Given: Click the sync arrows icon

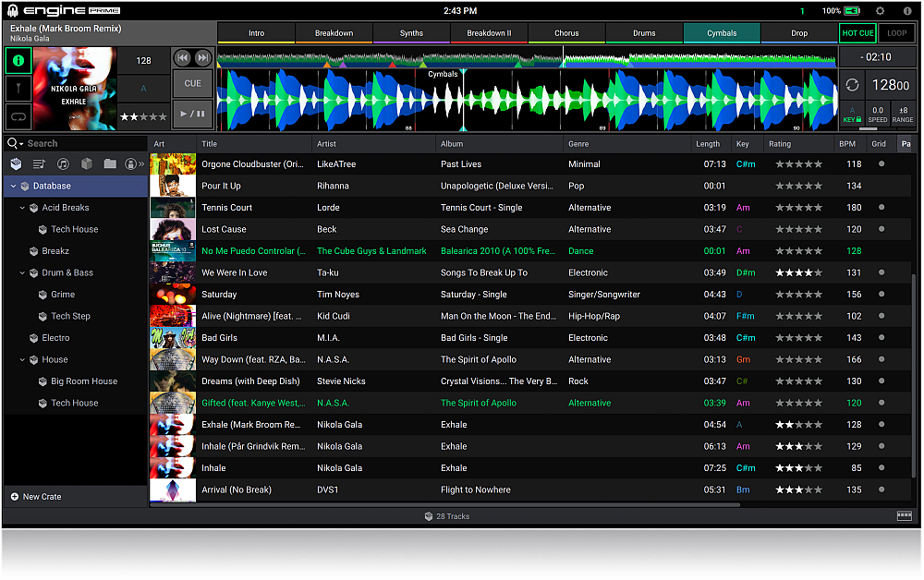Looking at the screenshot, I should [852, 85].
